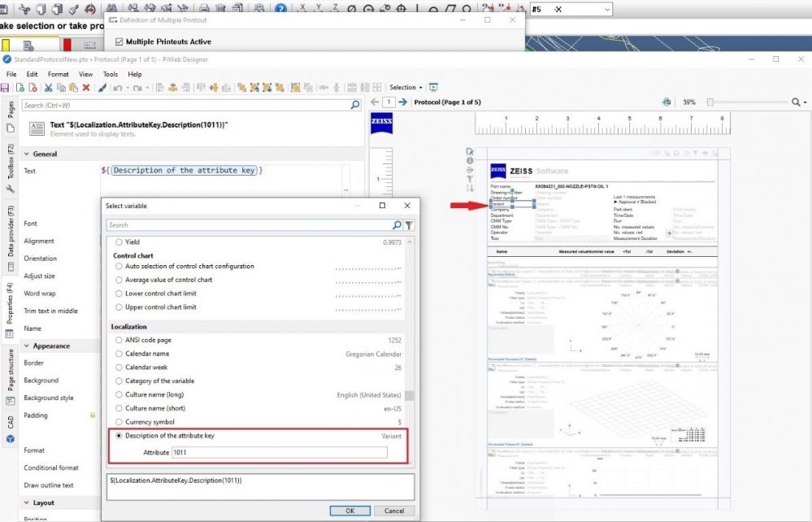Click the red Delete X icon
This screenshot has height=522, width=812.
coord(85,88)
